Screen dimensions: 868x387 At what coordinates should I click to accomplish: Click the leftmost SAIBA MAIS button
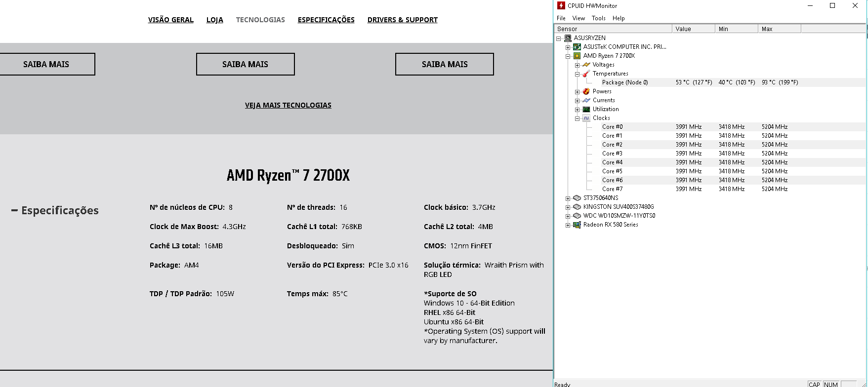[x=46, y=64]
